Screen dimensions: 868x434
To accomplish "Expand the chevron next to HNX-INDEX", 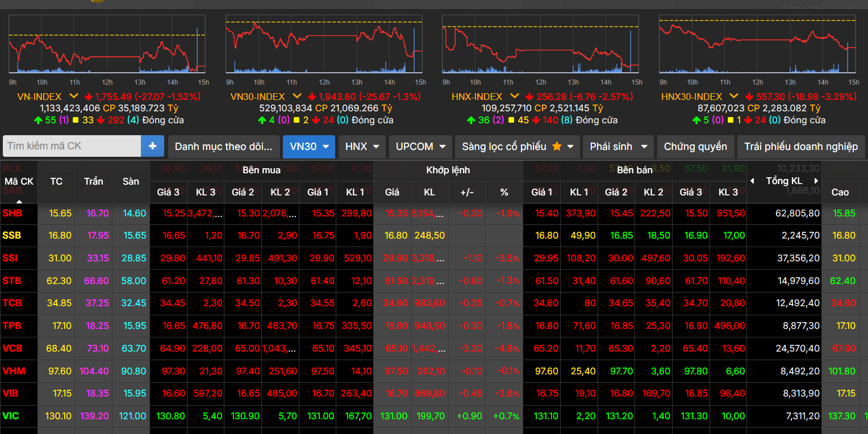I will pos(515,97).
